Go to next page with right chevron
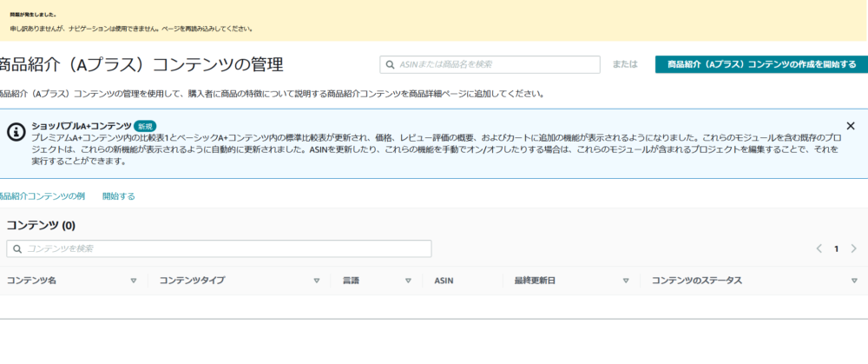This screenshot has height=364, width=868. pos(854,248)
